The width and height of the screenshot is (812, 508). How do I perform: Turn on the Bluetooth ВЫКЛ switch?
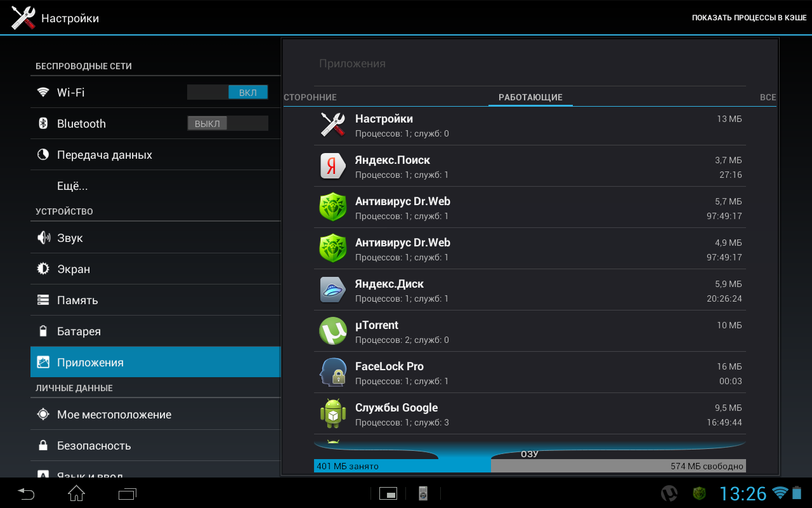pos(227,123)
